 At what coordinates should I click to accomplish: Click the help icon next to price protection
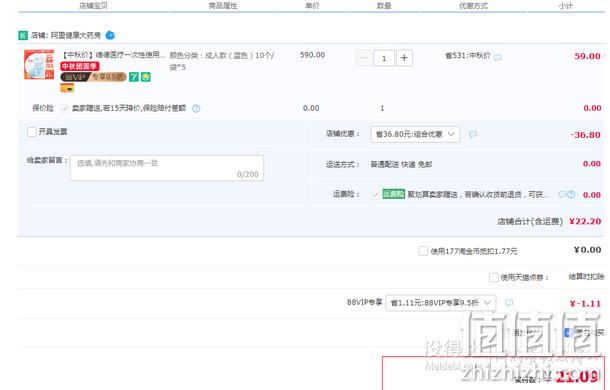(196, 109)
